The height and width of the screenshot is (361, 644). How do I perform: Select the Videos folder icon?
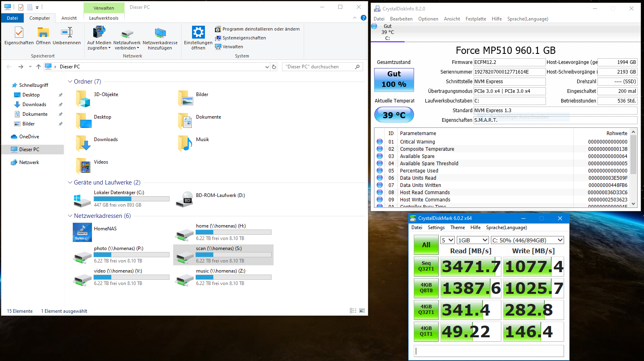tap(83, 166)
